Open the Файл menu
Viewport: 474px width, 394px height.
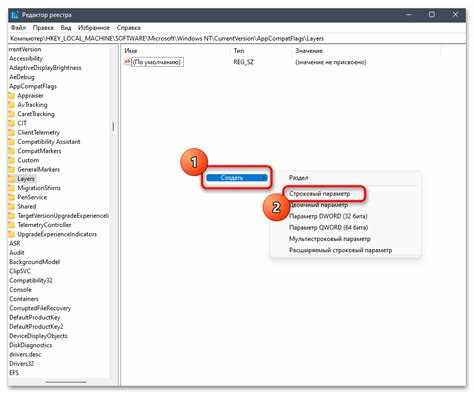tap(18, 27)
